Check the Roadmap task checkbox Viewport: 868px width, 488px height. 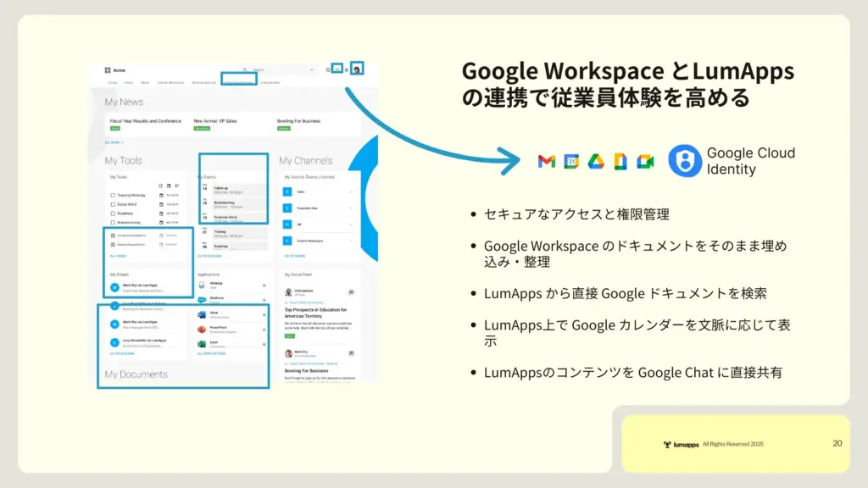113,213
